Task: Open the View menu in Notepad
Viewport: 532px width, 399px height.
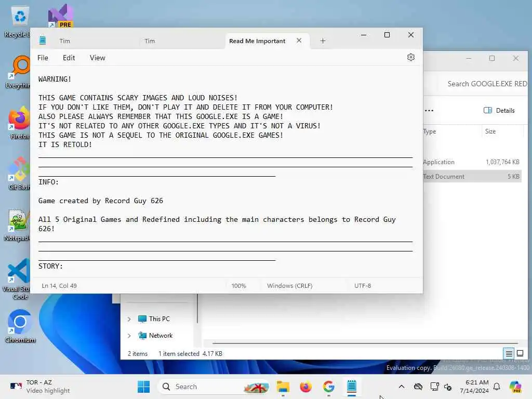Action: click(97, 58)
